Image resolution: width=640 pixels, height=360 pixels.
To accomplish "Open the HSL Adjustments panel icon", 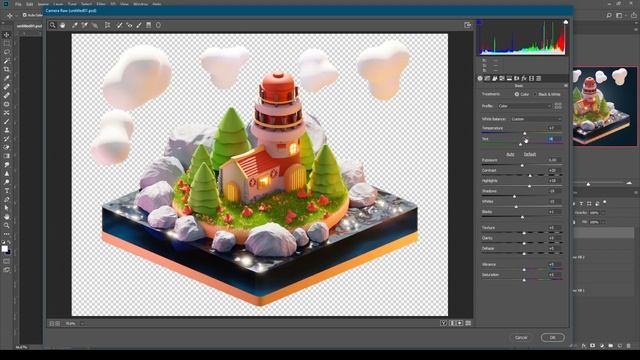I will point(502,78).
